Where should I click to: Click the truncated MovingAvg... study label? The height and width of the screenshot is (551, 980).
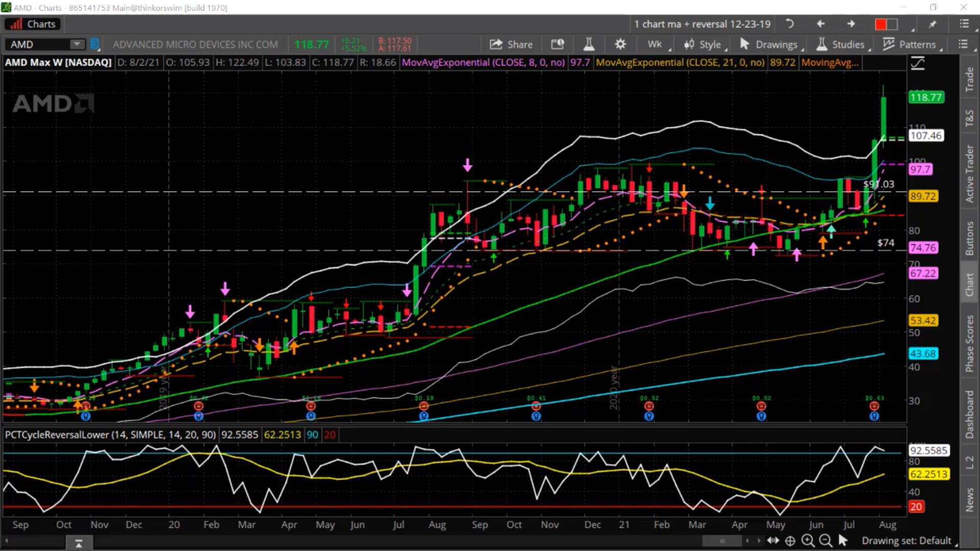[830, 63]
